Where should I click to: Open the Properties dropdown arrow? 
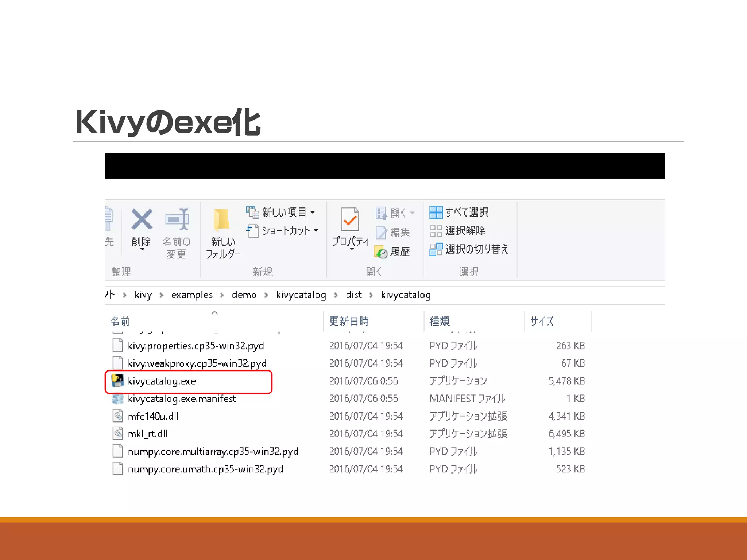[352, 249]
